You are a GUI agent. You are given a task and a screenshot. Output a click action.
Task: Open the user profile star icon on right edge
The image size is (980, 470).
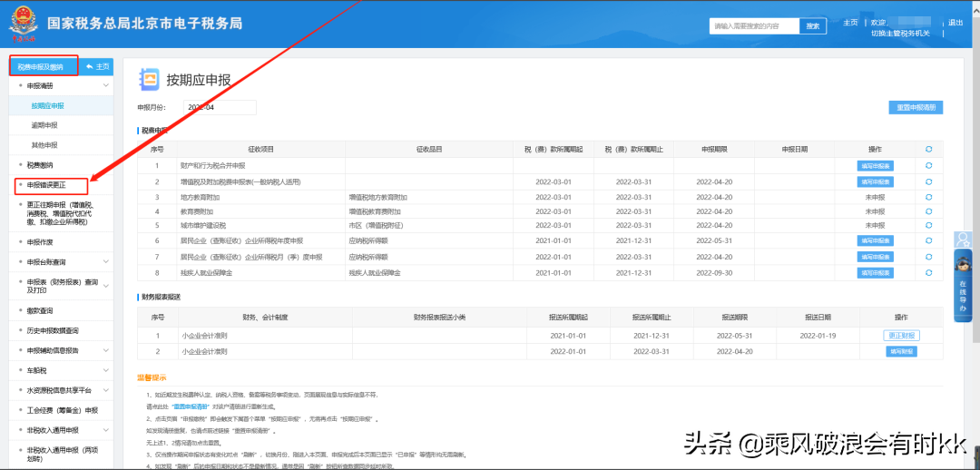pyautogui.click(x=963, y=240)
